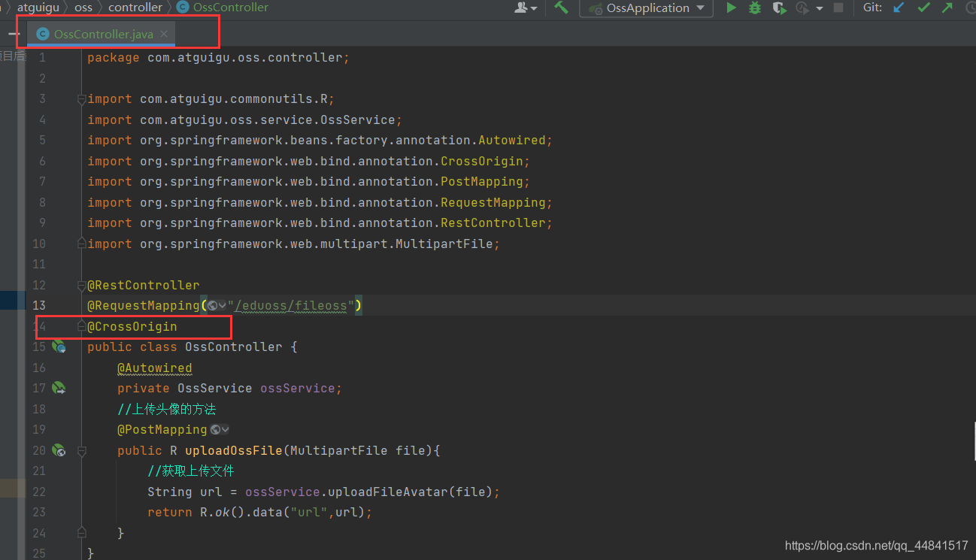The height and width of the screenshot is (560, 976).
Task: Click the "/eduoss/fileoss" mapping string
Action: coord(291,305)
